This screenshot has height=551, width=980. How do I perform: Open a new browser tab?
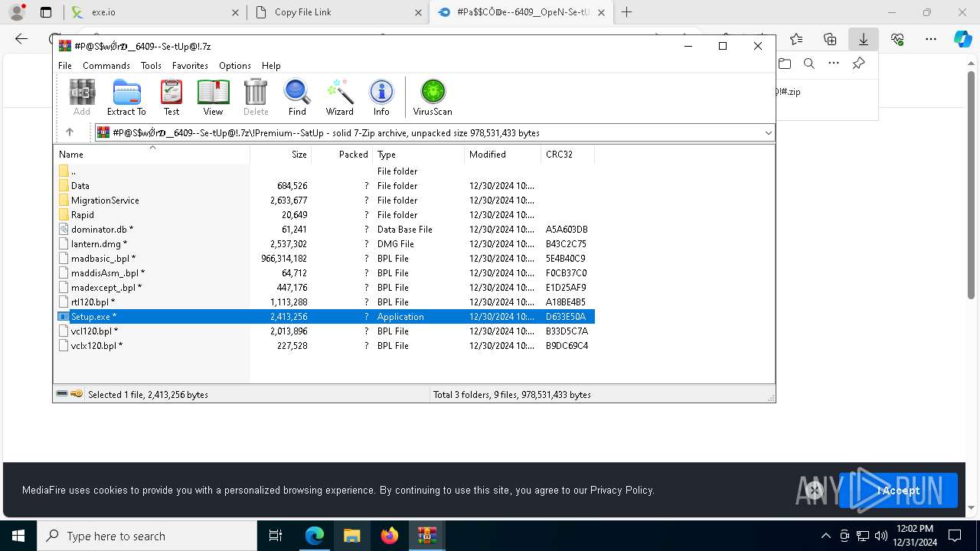click(x=626, y=12)
